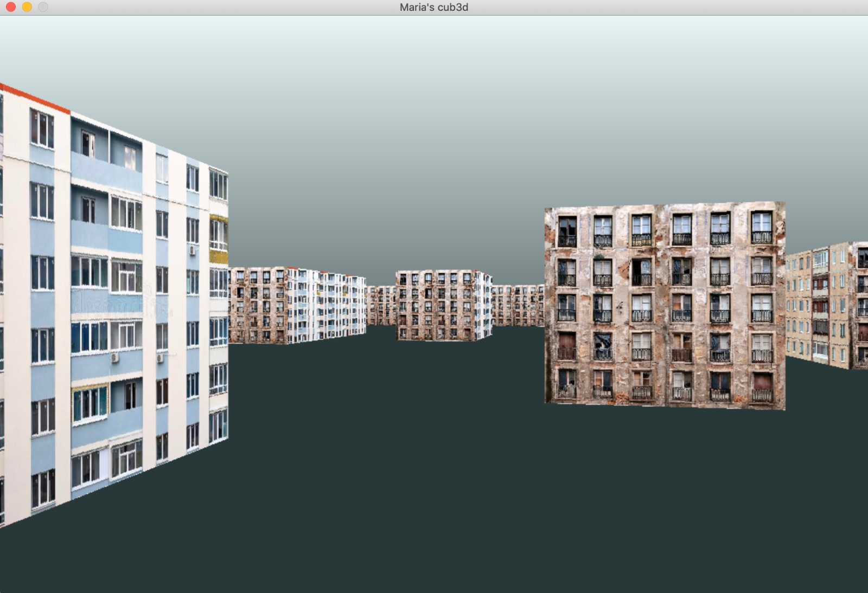Minimize the window with the yellow button
868x593 pixels.
point(27,7)
